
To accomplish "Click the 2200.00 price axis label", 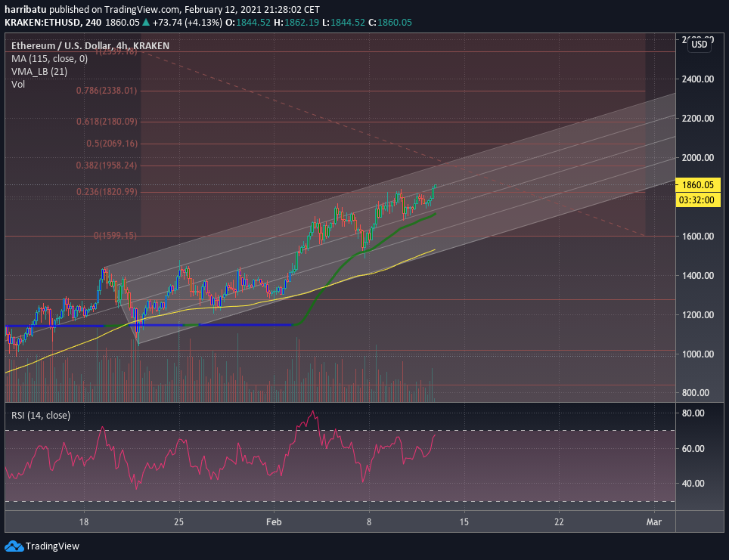I will click(x=697, y=118).
